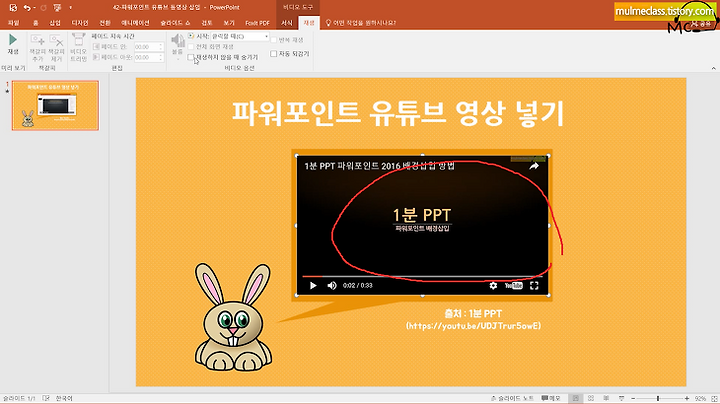Click the rabbit cartoon image

[x=233, y=317]
